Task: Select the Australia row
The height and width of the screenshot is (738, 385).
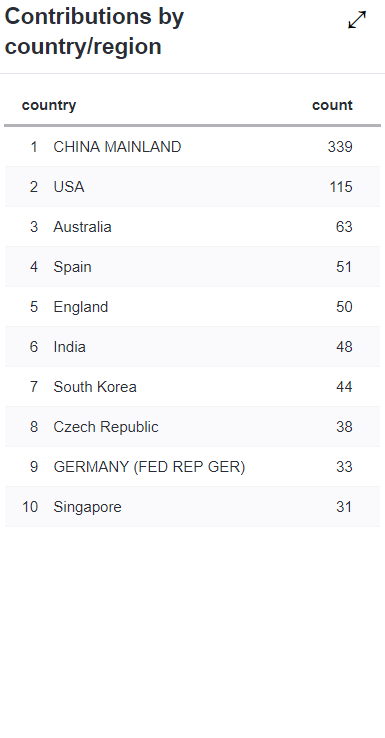Action: 192,227
